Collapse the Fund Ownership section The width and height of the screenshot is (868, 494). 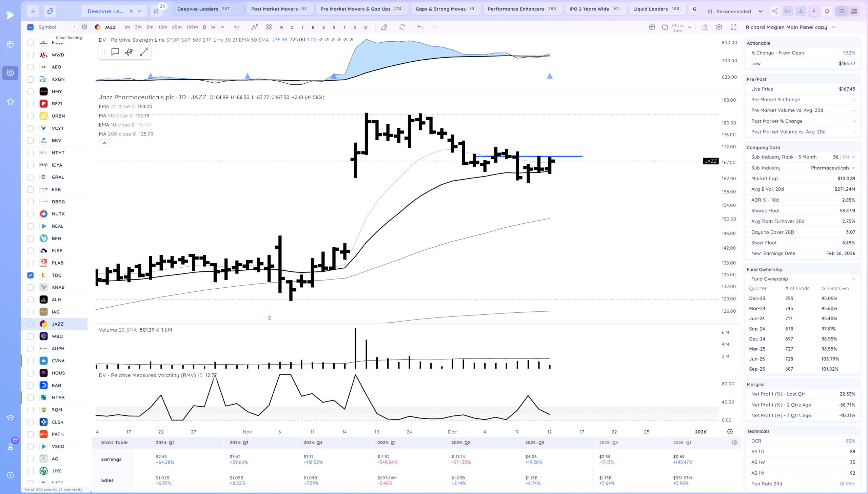click(853, 279)
